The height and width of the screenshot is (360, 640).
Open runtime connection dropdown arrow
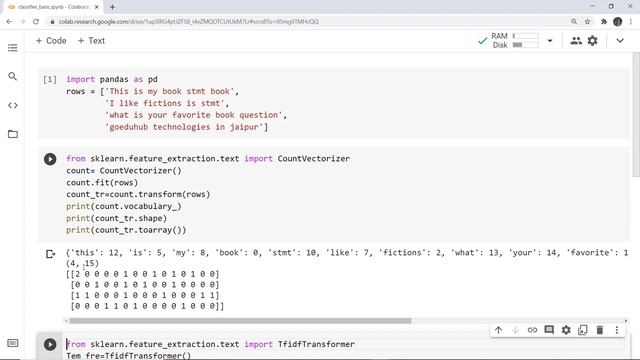point(550,41)
